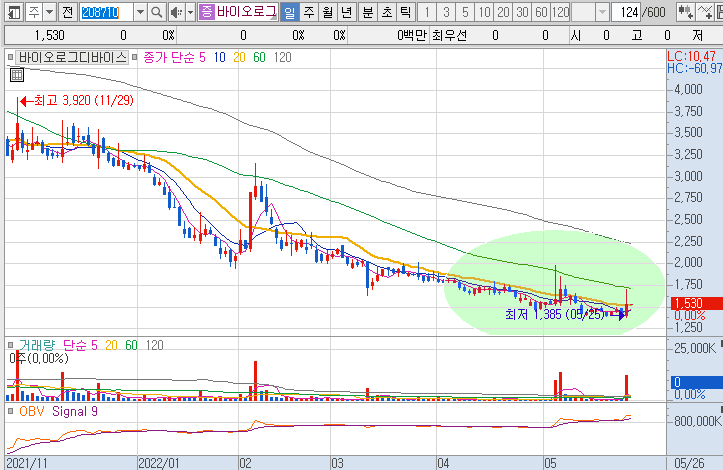Select the 초 second chart period

coord(386,12)
